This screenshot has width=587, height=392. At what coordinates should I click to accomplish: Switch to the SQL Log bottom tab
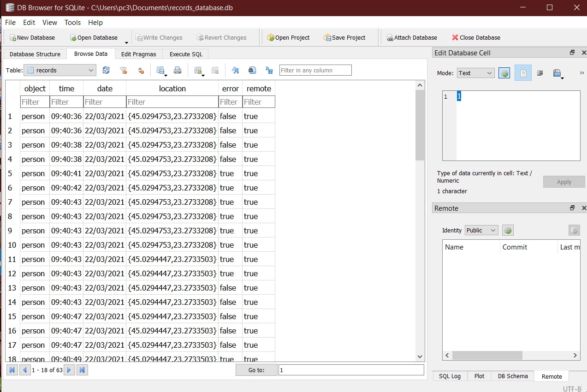pyautogui.click(x=450, y=376)
